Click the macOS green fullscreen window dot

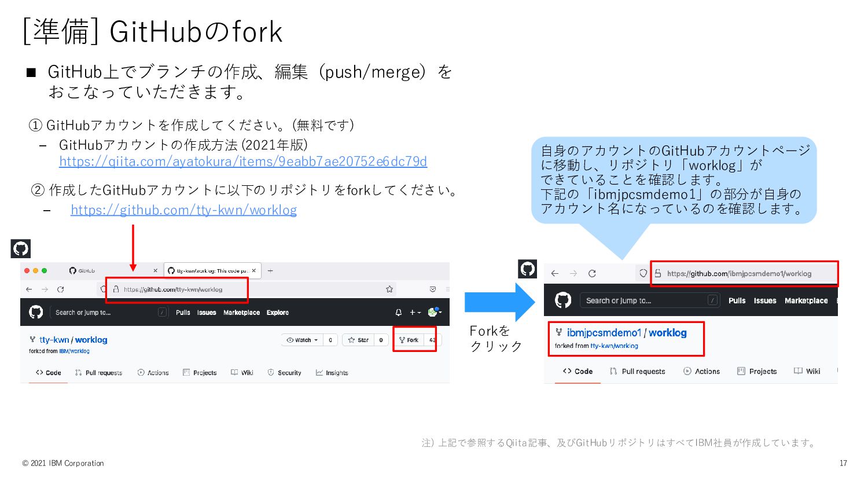click(x=44, y=270)
